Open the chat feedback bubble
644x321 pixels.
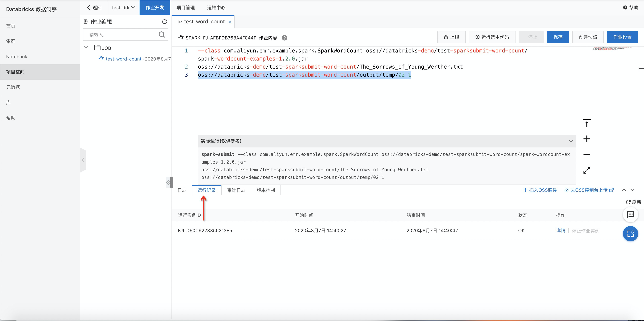[x=630, y=215]
